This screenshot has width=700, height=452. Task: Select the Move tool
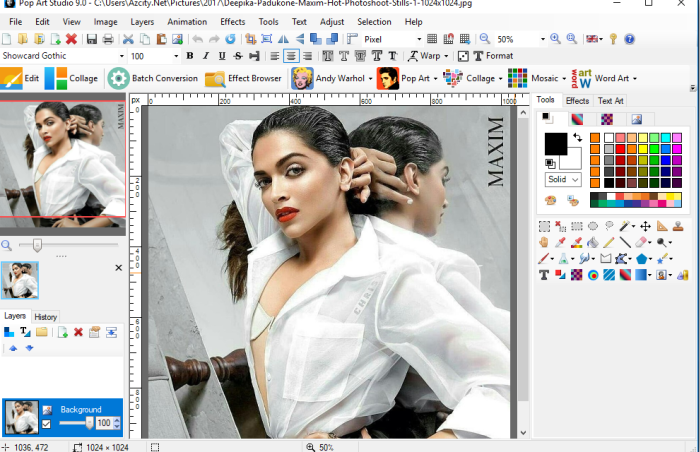645,226
